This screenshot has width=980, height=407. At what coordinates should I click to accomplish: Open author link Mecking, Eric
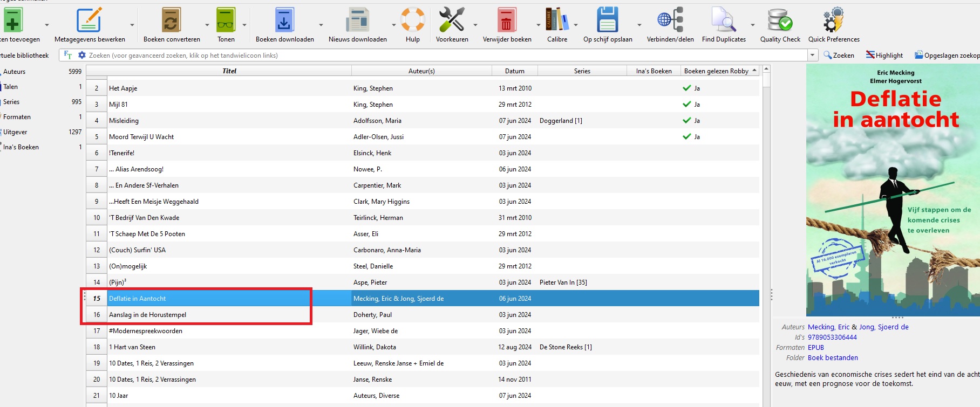[x=828, y=327]
